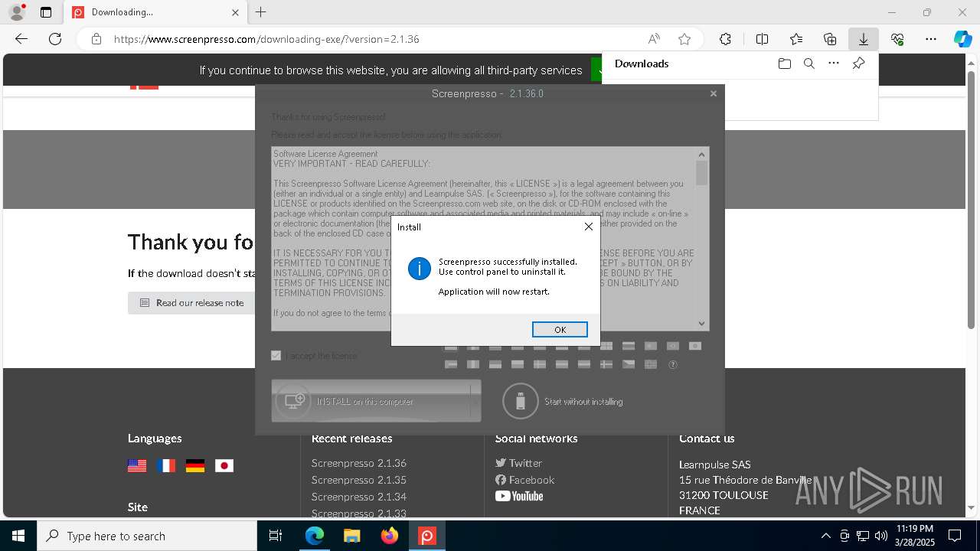Select the Japanese flag language

[x=224, y=465]
